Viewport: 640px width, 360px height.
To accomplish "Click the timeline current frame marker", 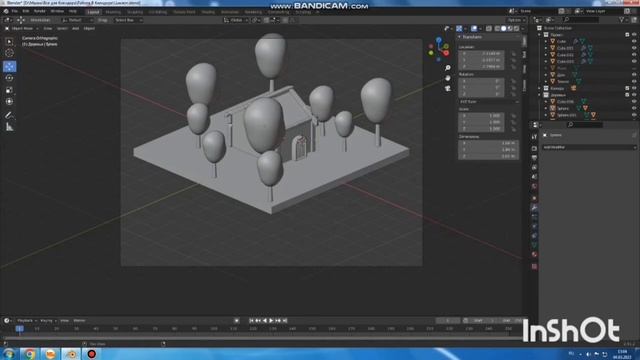I will pos(19,329).
